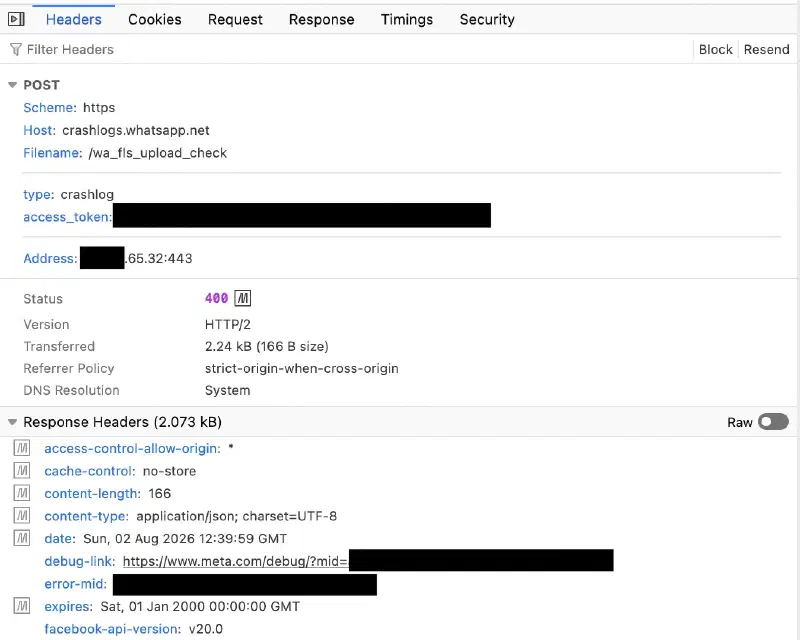
Task: Click the Scheme https value
Action: [x=99, y=108]
